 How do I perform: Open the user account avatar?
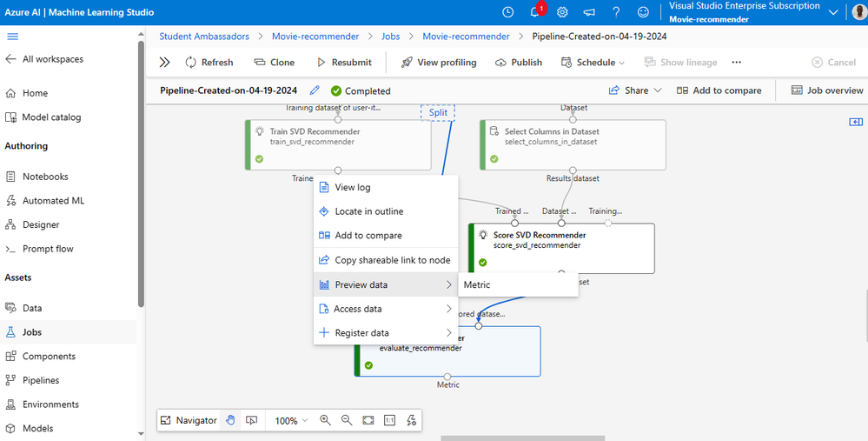(859, 12)
